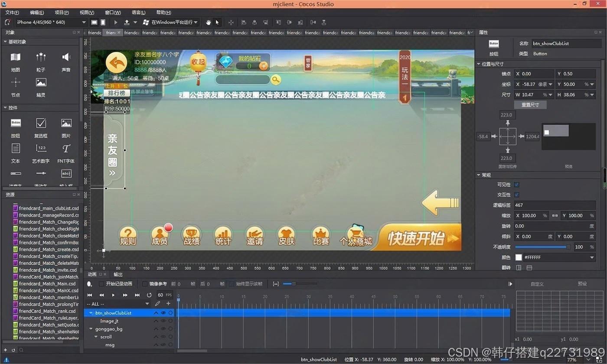Viewport: 607px width, 364px height.
Task: Toggle eye visibility for gonggao_bg layer
Action: 163,329
